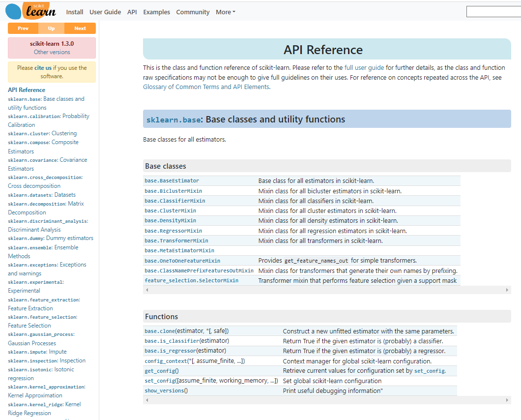Image resolution: width=521 pixels, height=420 pixels.
Task: Click Functions table right scroll arrow
Action: click(507, 400)
